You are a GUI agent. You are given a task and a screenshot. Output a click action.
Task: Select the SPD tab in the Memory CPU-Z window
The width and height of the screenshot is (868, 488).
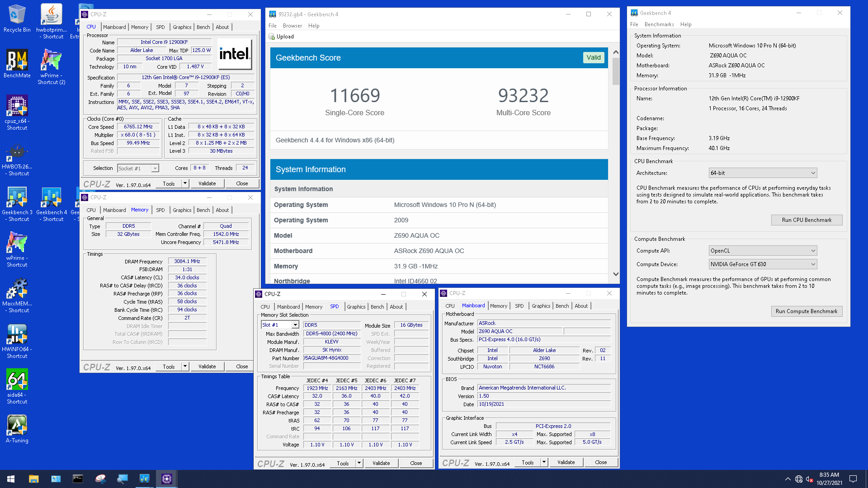160,210
